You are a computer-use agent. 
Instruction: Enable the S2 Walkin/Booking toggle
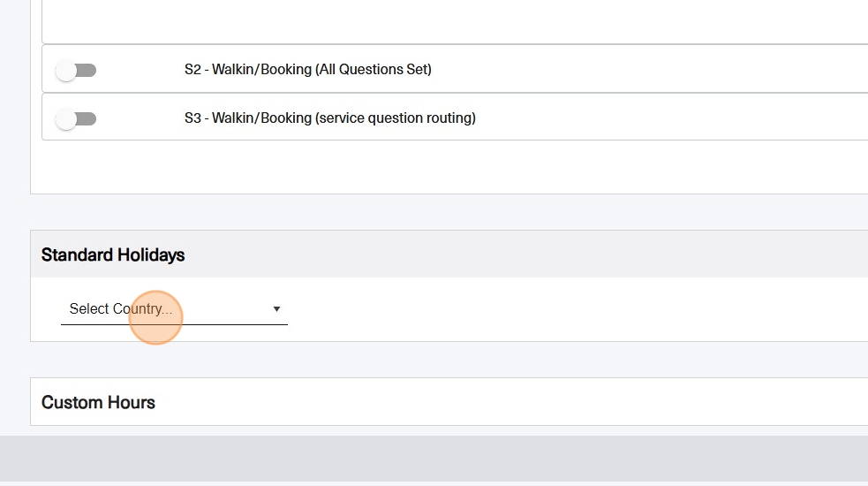(76, 70)
